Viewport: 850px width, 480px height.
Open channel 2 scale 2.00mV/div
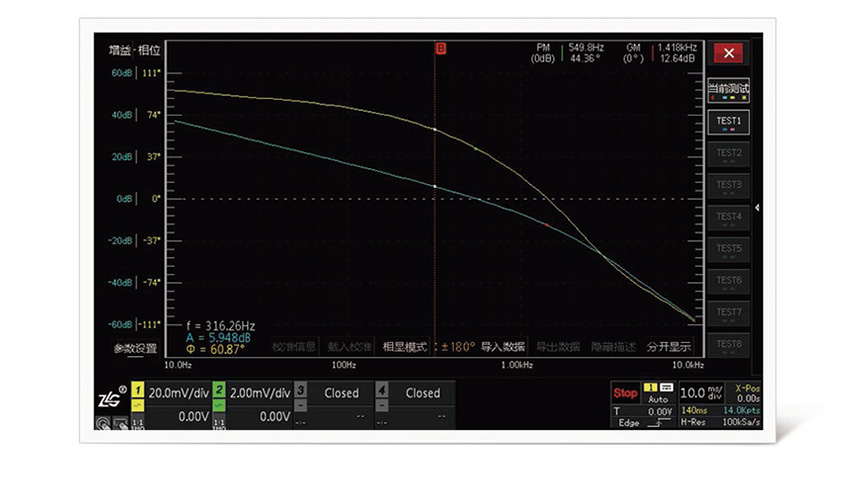pyautogui.click(x=260, y=393)
